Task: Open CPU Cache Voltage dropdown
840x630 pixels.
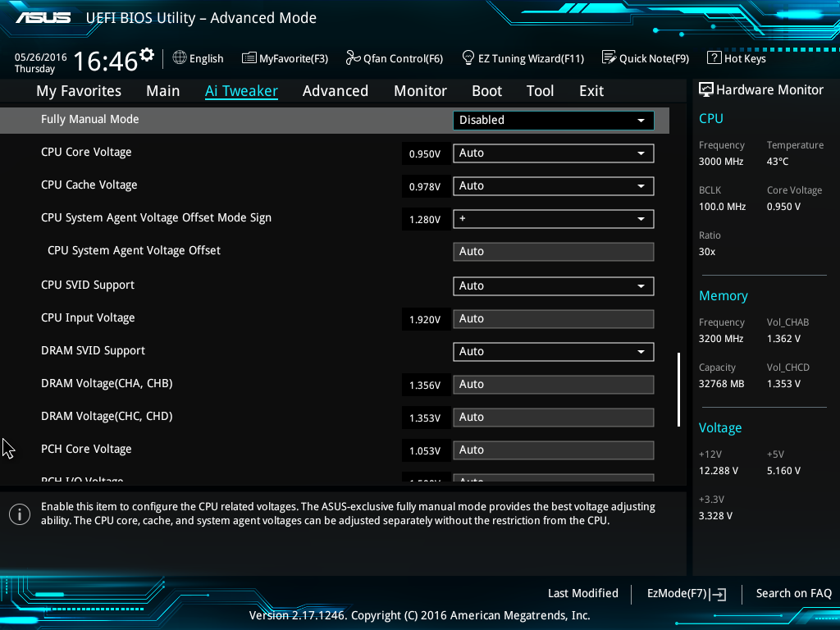Action: (x=554, y=186)
